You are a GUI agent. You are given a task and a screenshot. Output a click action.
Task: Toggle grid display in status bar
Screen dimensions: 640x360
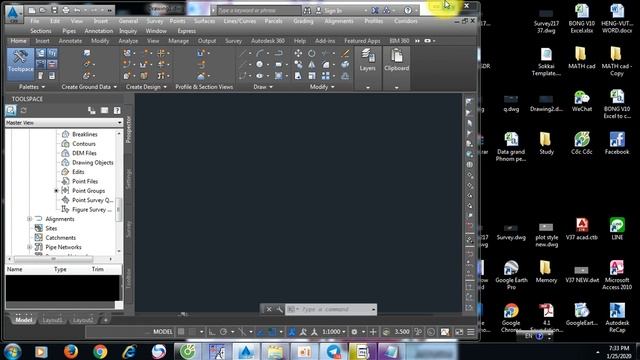[181, 332]
